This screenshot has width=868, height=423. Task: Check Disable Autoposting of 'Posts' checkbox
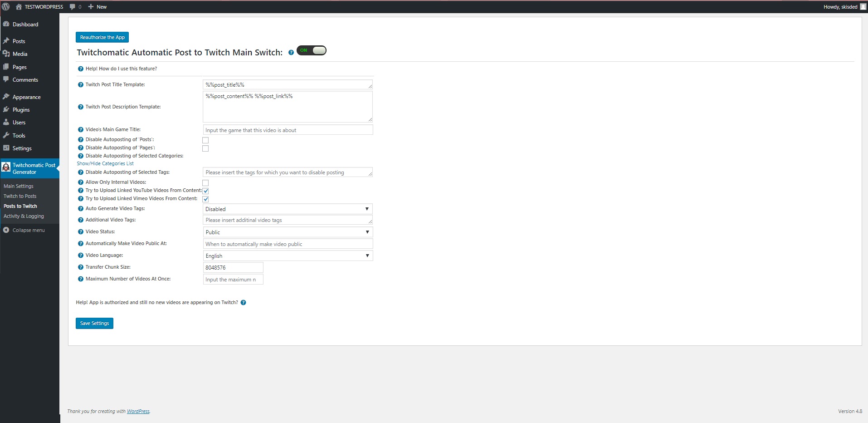coord(205,140)
